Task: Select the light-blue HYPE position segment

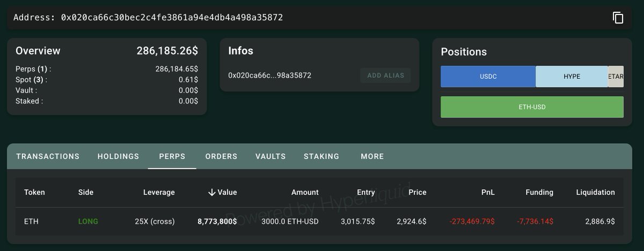Action: (x=572, y=77)
